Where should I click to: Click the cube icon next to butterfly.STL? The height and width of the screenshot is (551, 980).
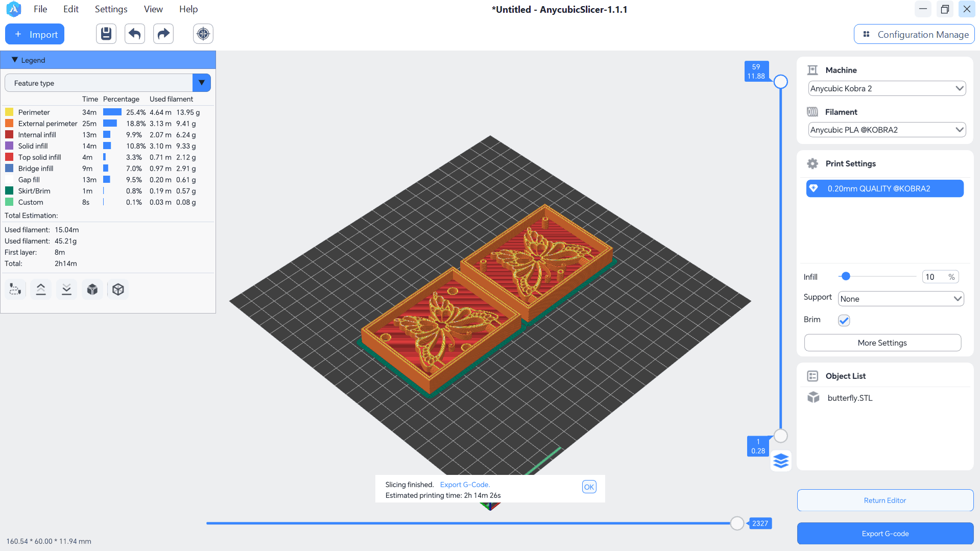pos(814,397)
